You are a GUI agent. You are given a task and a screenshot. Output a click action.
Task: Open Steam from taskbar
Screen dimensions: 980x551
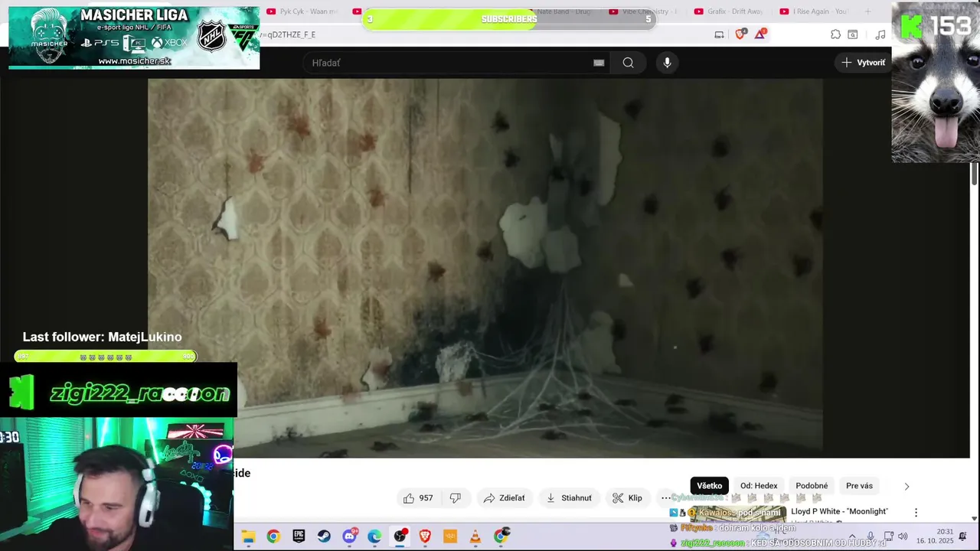[x=324, y=536]
